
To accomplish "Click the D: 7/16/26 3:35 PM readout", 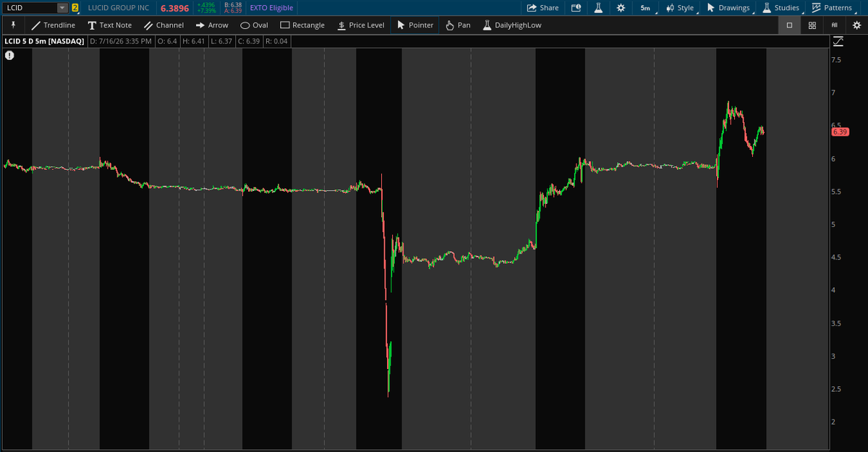I will coord(122,41).
